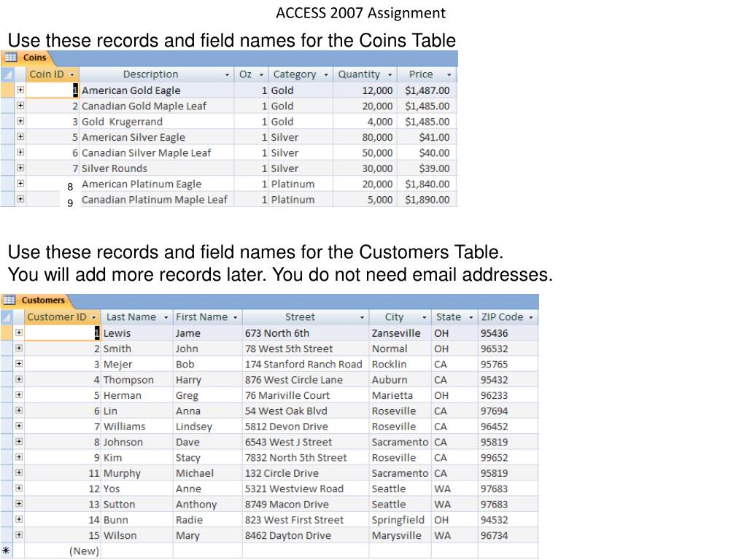The width and height of the screenshot is (747, 560).
Task: Click the empty Street cell in new row
Action: (x=306, y=551)
